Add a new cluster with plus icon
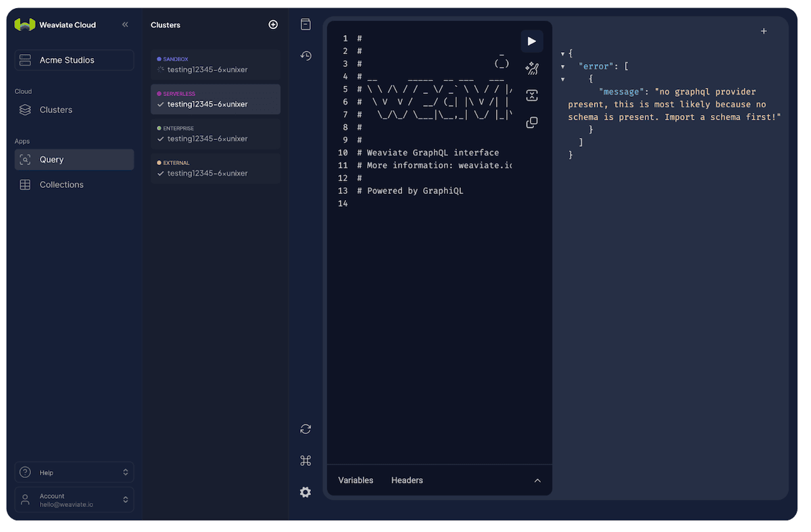 (x=273, y=25)
